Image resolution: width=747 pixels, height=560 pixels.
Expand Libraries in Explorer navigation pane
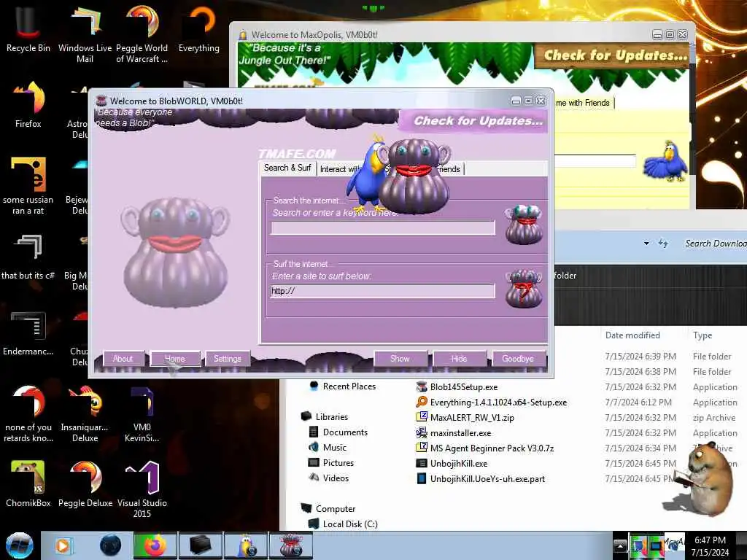332,416
